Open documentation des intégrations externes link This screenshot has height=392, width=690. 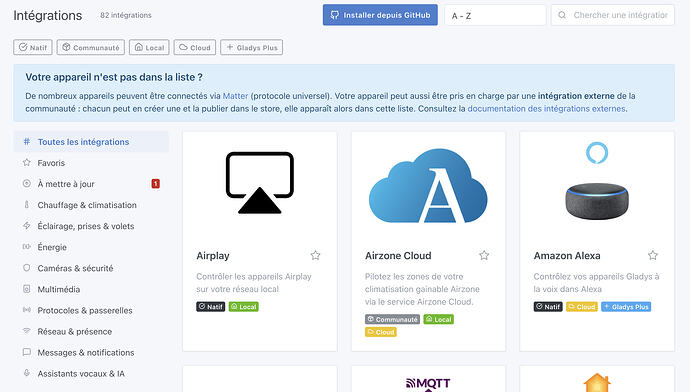pyautogui.click(x=546, y=109)
